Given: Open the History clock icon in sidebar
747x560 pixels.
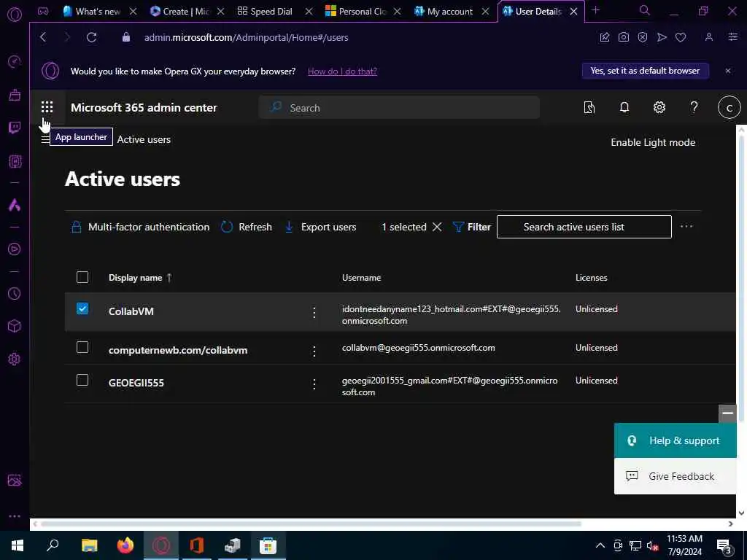Looking at the screenshot, I should 15,293.
